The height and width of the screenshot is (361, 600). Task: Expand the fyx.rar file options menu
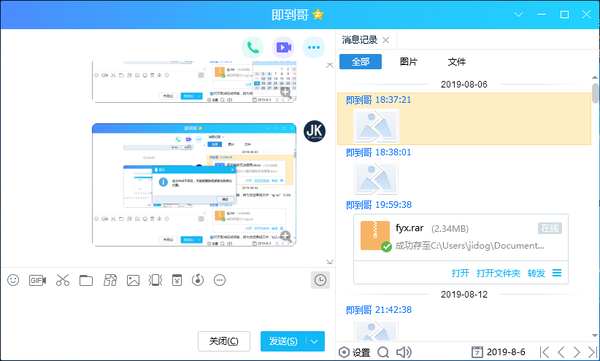(x=557, y=273)
